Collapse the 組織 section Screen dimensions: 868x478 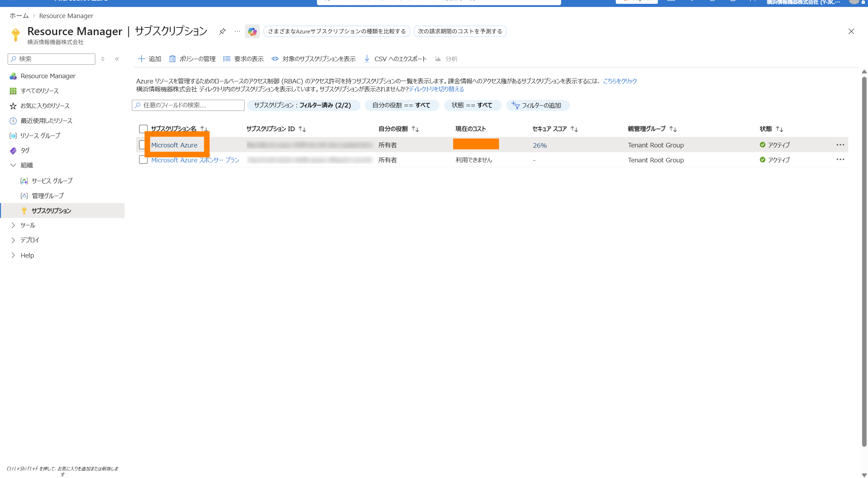coord(13,165)
